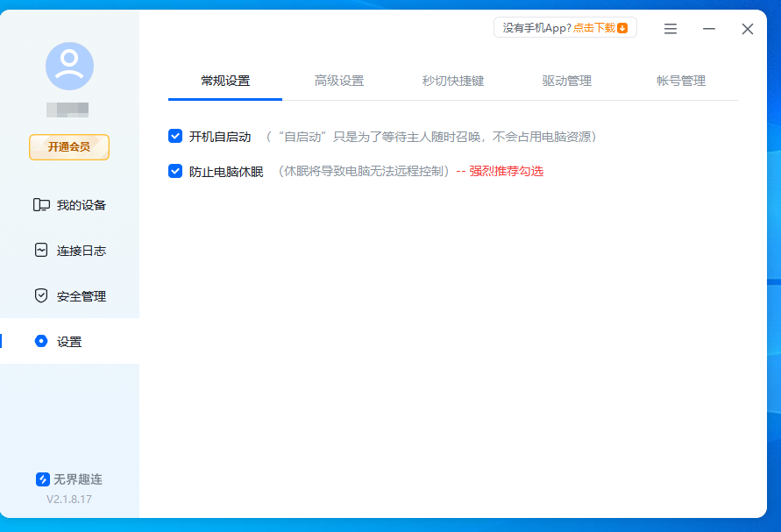Viewport: 781px width, 532px height.
Task: Open the hamburger menu at top right
Action: (670, 28)
